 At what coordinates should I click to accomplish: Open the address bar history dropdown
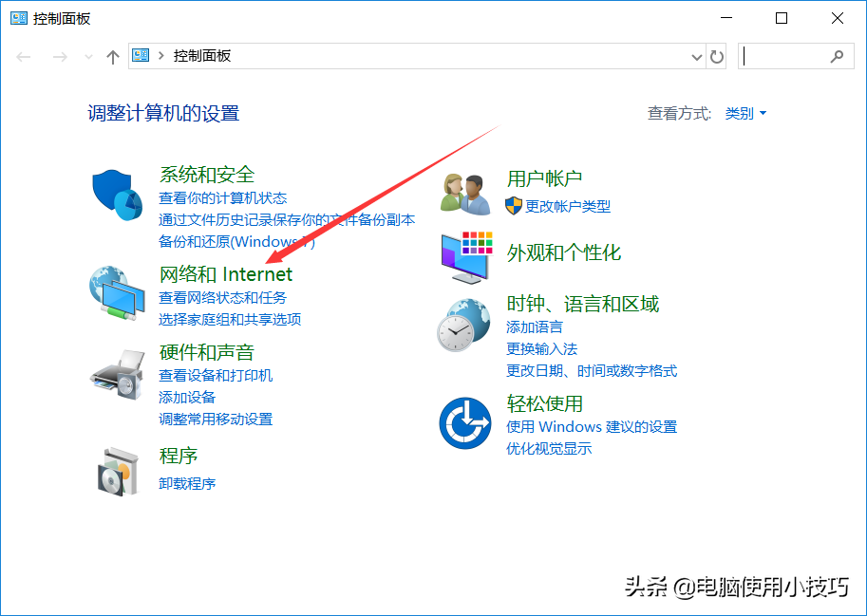[696, 56]
